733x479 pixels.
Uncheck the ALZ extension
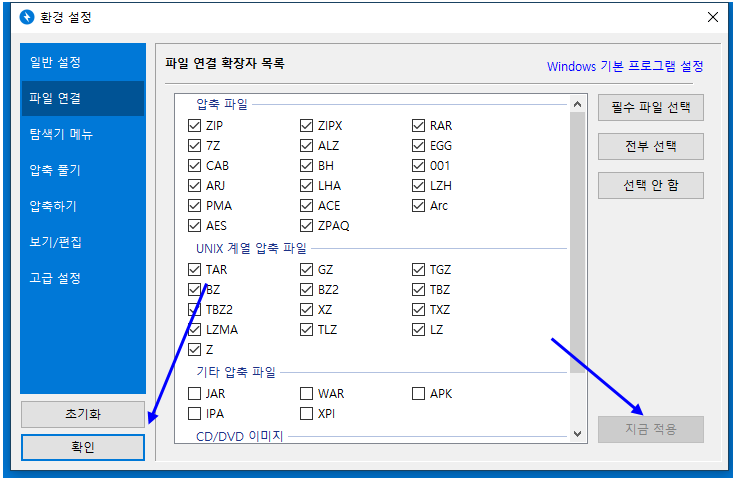click(306, 146)
